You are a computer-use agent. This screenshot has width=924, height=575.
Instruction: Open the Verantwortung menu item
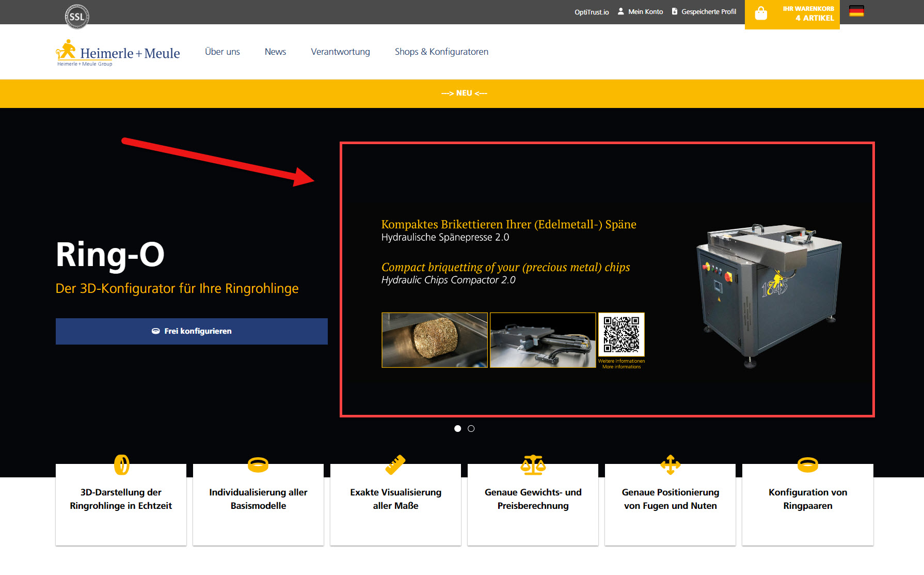[x=340, y=52]
